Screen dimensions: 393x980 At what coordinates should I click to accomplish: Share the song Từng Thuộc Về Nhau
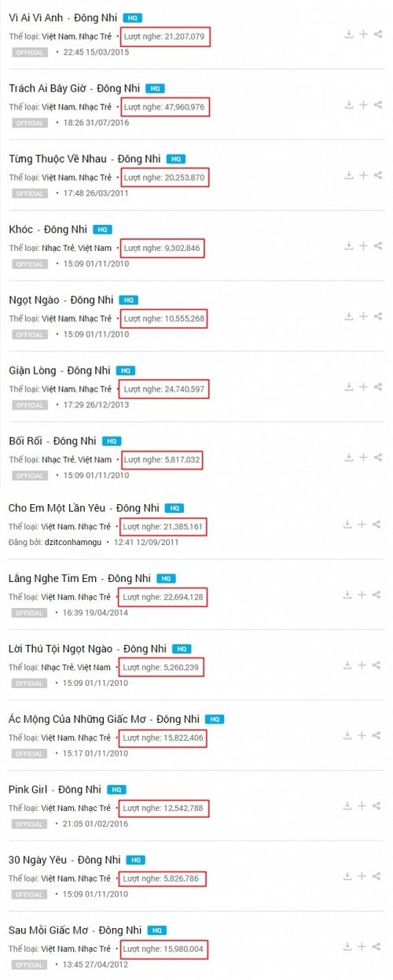378,175
